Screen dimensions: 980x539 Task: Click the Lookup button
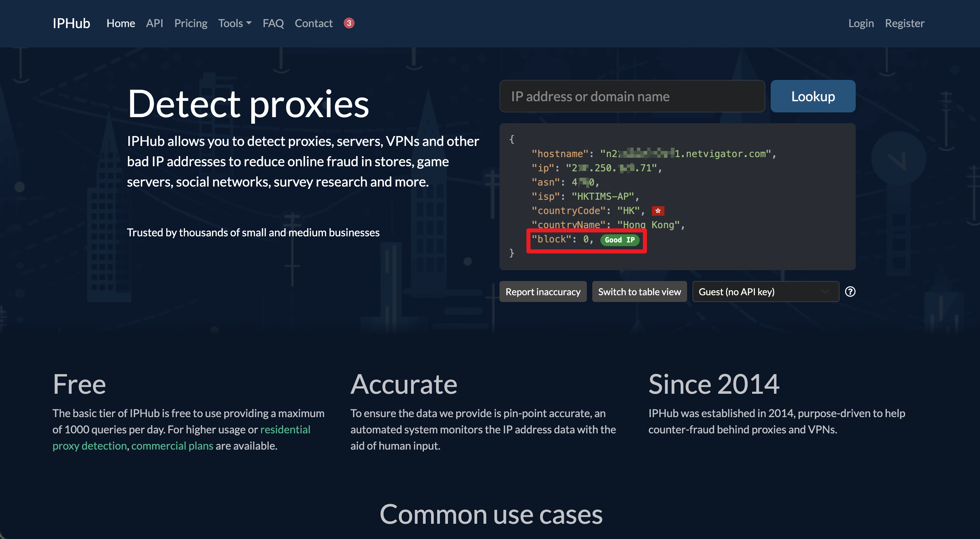(x=813, y=96)
